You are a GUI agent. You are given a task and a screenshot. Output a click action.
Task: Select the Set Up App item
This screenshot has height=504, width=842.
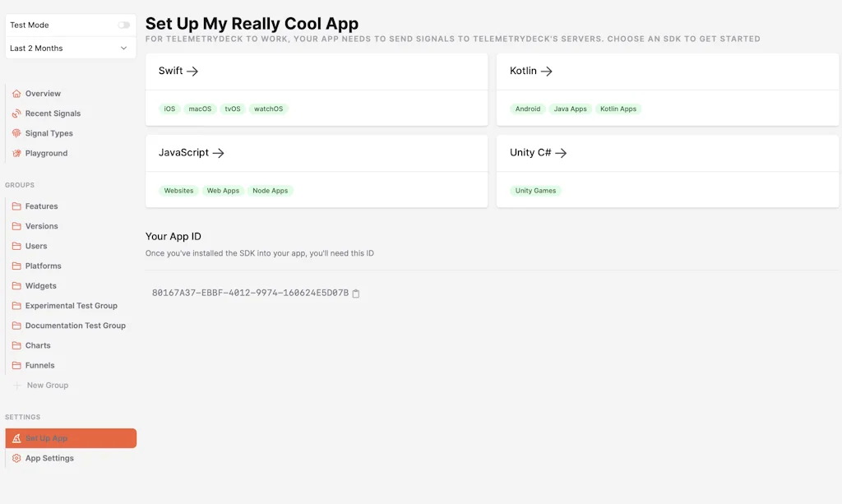(71, 438)
